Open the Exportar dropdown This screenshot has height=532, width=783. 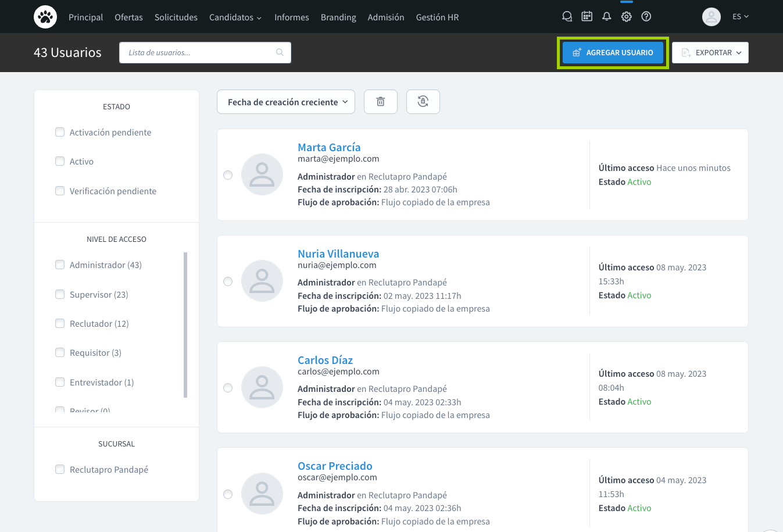[710, 52]
